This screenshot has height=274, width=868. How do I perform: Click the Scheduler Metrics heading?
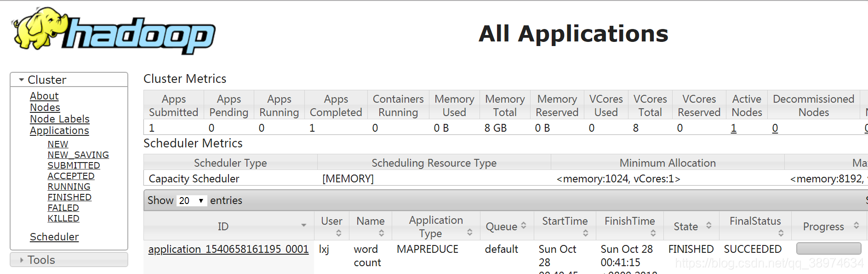tap(193, 143)
